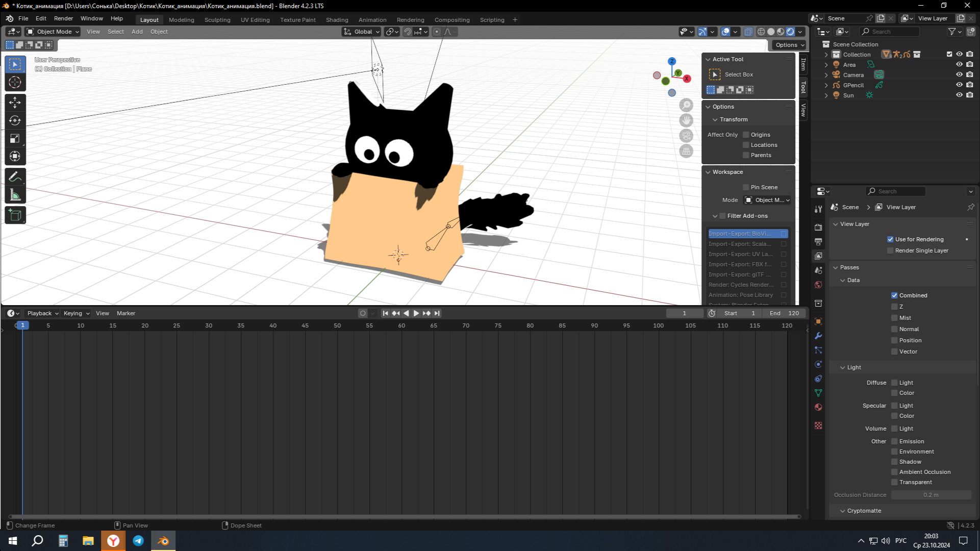Toggle camera view icon in viewport
This screenshot has width=980, height=551.
pos(686,136)
